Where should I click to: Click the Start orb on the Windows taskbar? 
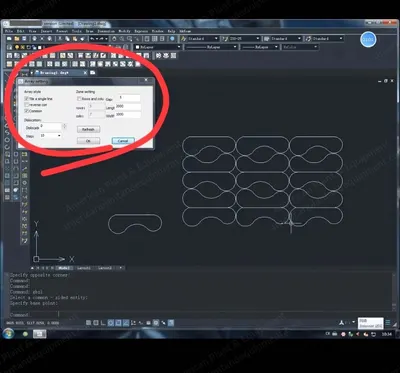(8, 333)
